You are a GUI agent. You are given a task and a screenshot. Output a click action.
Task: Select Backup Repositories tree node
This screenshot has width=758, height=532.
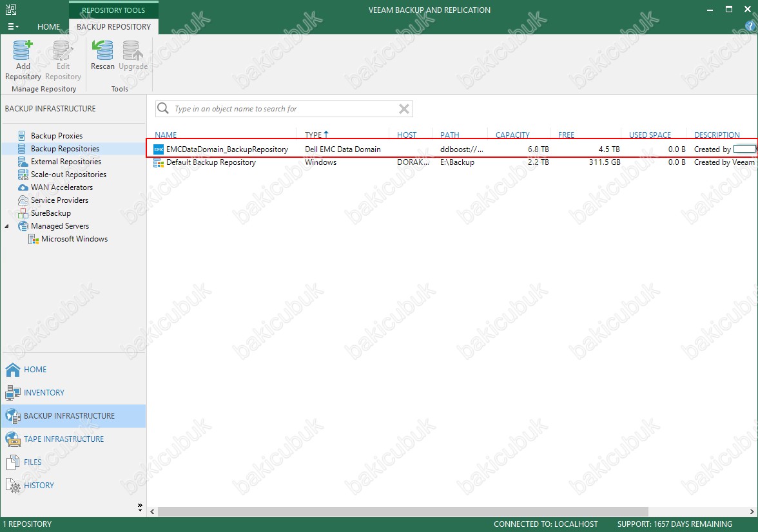pos(64,149)
